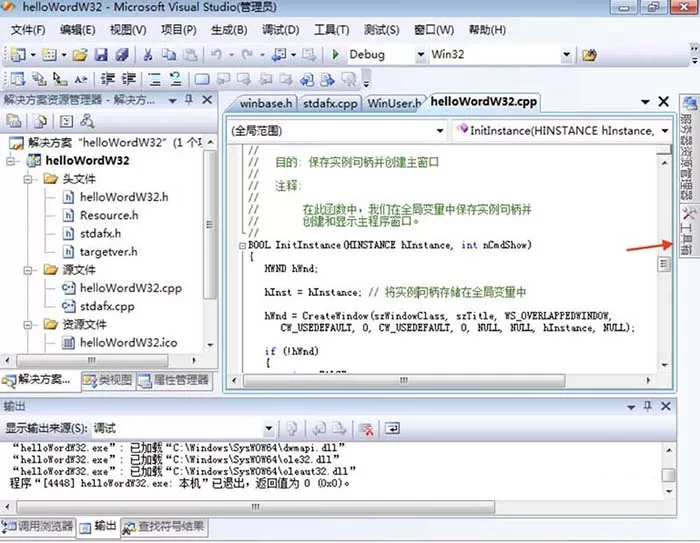
Task: Click the New Project toolbar icon
Action: point(18,55)
